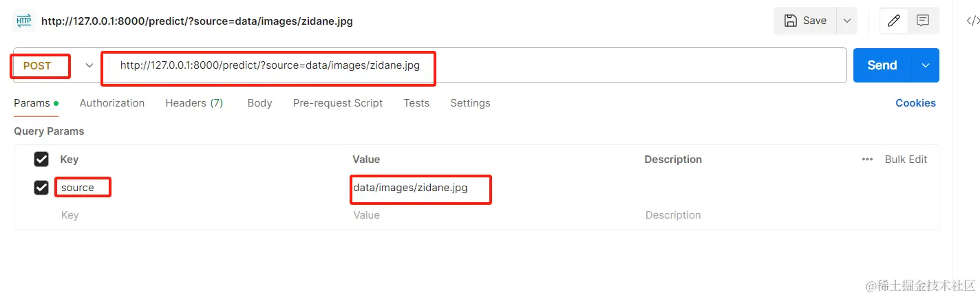Expand the Send button dropdown arrow

tap(926, 65)
